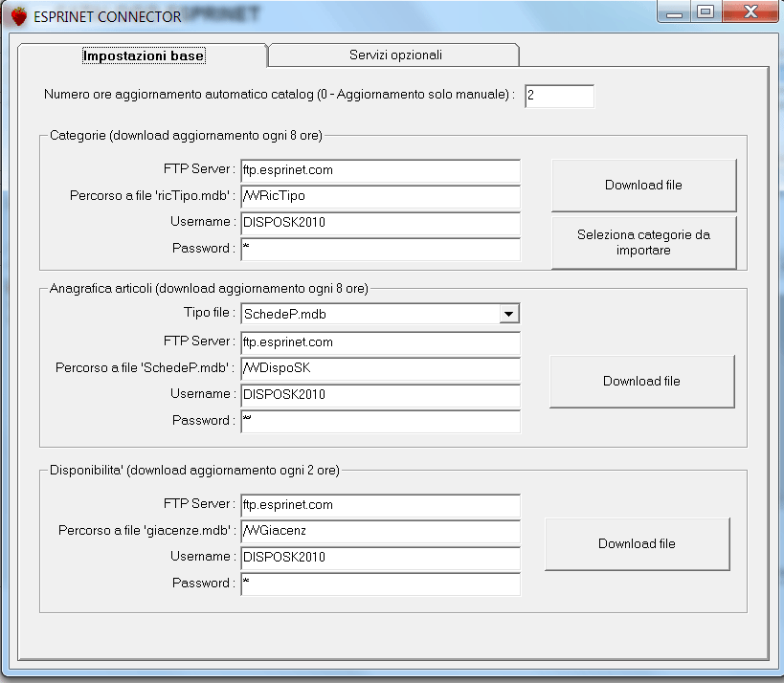Click the Anagrafica articoli Password field

[x=380, y=421]
